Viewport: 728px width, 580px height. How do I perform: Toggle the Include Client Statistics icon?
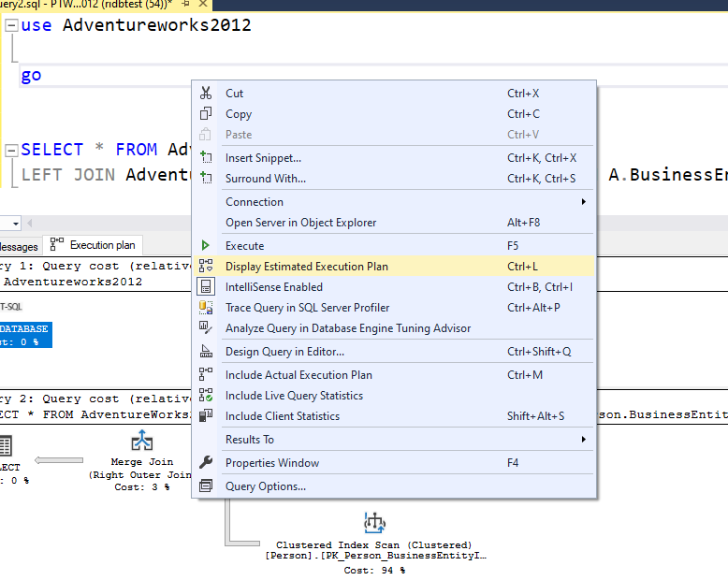[x=206, y=415]
